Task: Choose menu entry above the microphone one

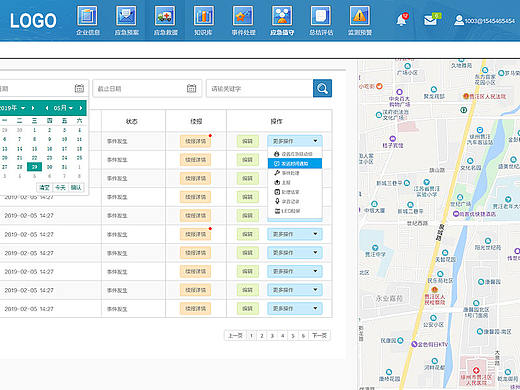Action: (295, 192)
